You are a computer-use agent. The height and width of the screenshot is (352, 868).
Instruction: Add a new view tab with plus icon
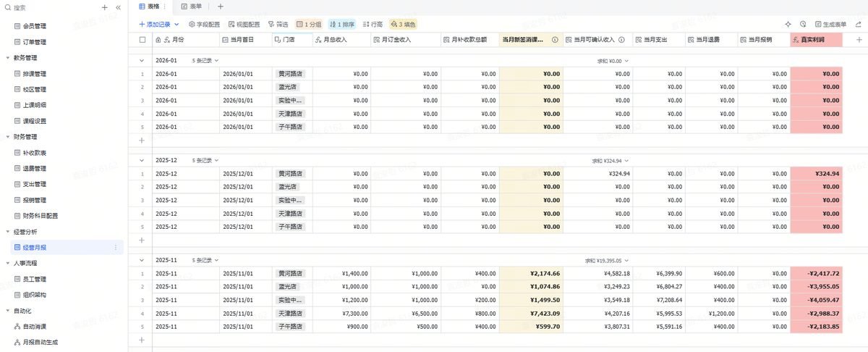coord(221,7)
